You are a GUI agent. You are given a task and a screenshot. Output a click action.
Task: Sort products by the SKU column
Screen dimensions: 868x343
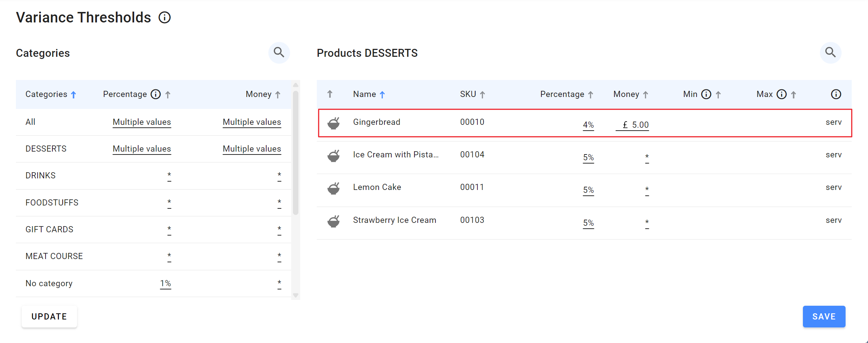[482, 95]
